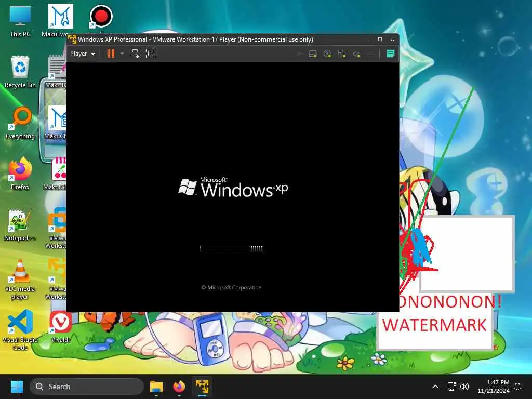Select the blue-orange VMware Workstation shortcut
Screen dimensions: 532x399
click(57, 228)
